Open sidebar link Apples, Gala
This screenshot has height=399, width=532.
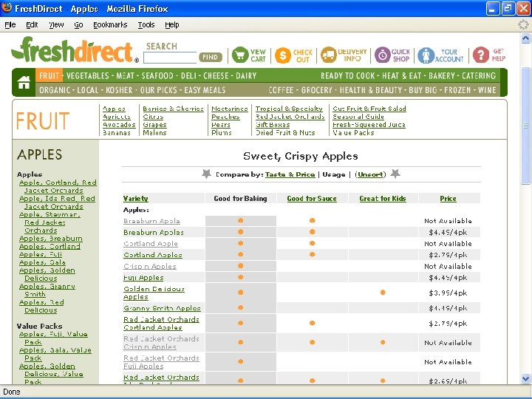pos(42,262)
